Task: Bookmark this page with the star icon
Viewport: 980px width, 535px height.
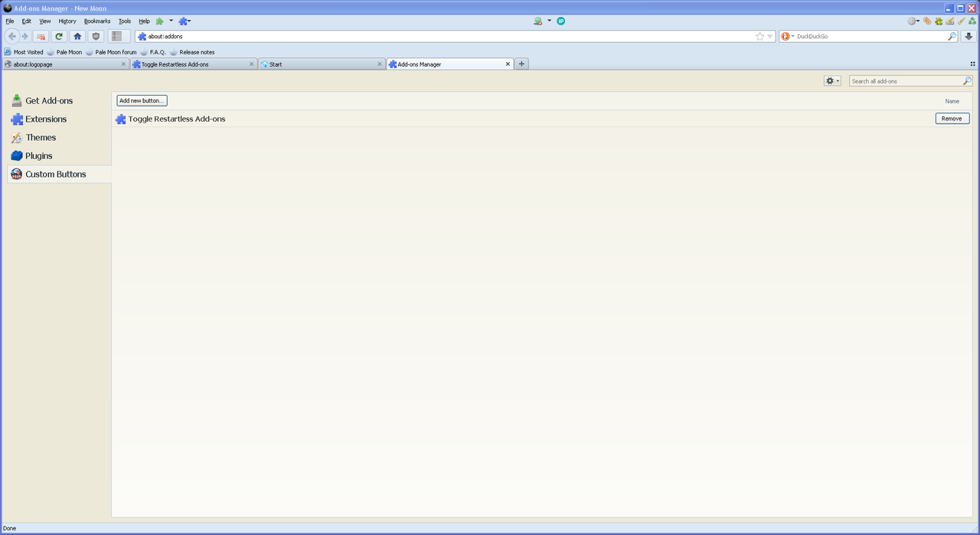Action: (759, 36)
